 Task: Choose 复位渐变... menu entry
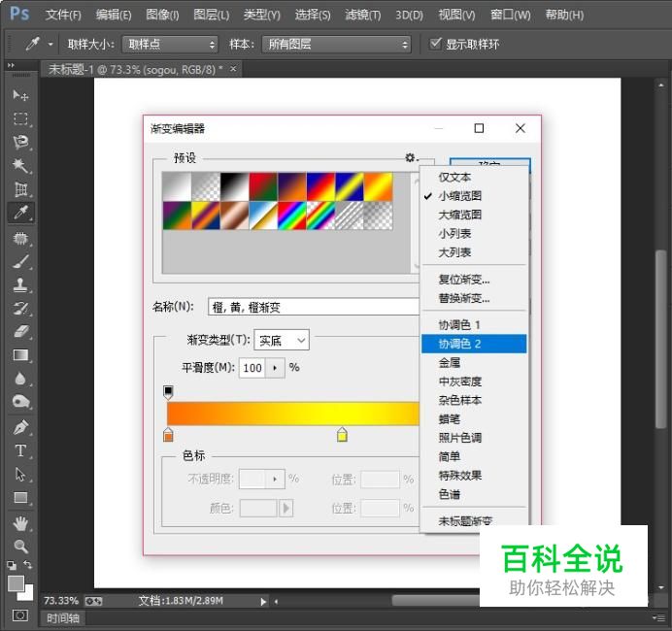(474, 280)
